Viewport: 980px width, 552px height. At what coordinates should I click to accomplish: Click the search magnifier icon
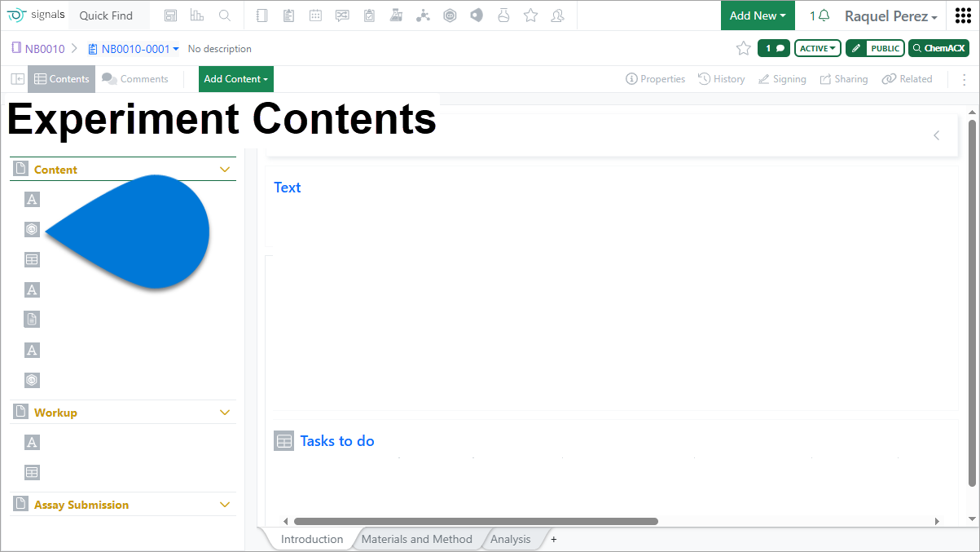click(225, 15)
